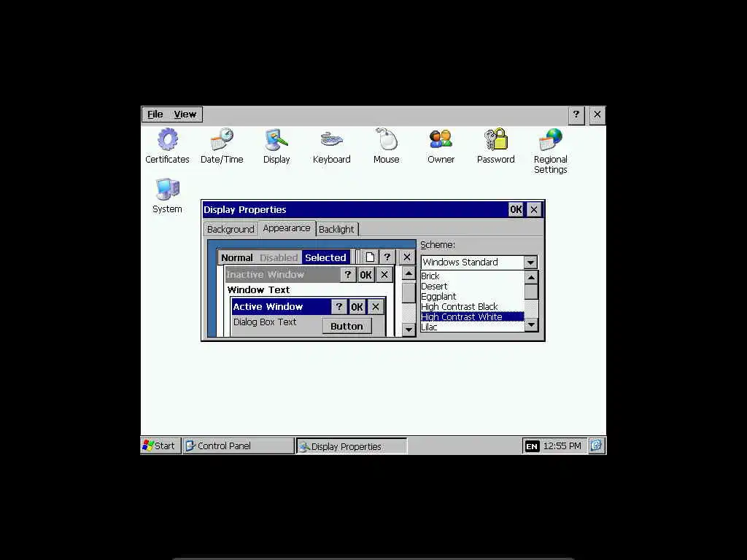Open the System properties icon
This screenshot has height=560, width=747.
coord(167,195)
